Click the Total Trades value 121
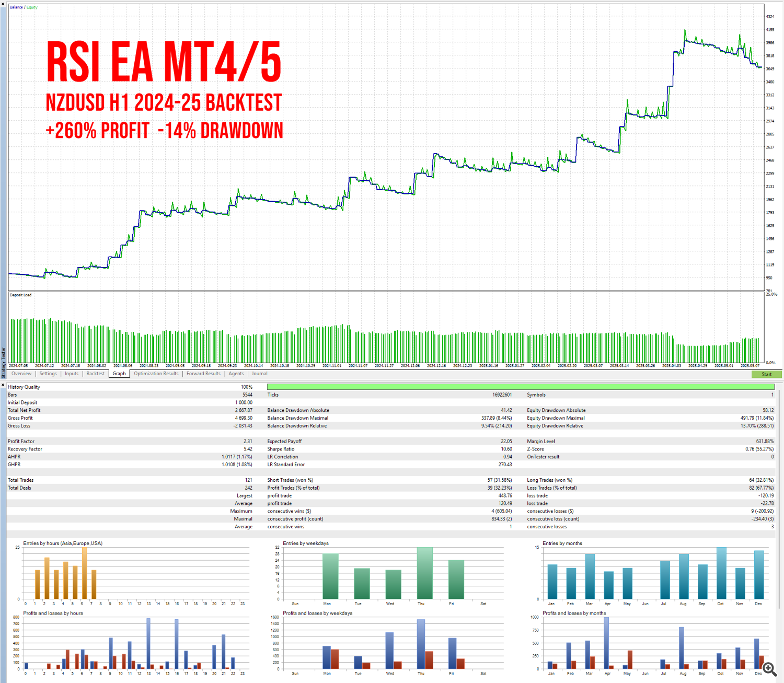Screen dimensions: 784x683 [249, 480]
